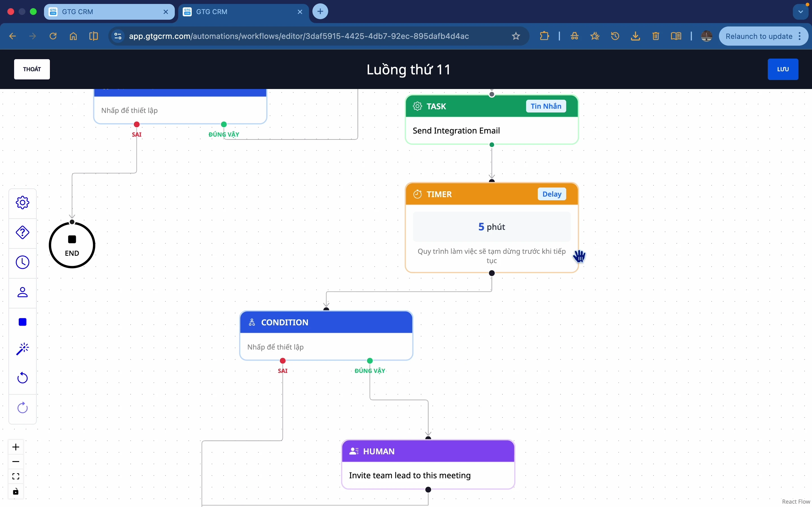Click the 5 phút delay field
Image resolution: width=812 pixels, height=507 pixels.
[x=491, y=227]
